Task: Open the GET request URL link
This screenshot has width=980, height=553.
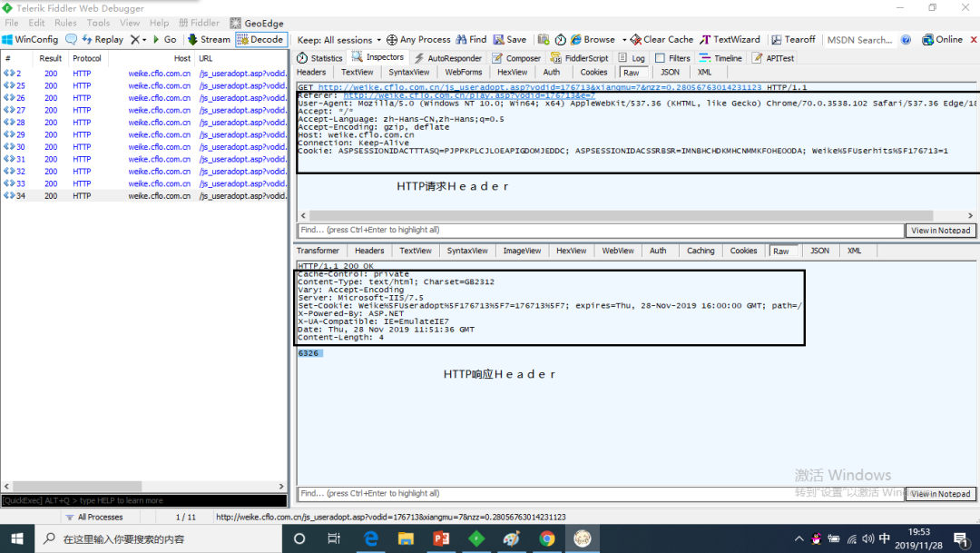Action: click(539, 87)
